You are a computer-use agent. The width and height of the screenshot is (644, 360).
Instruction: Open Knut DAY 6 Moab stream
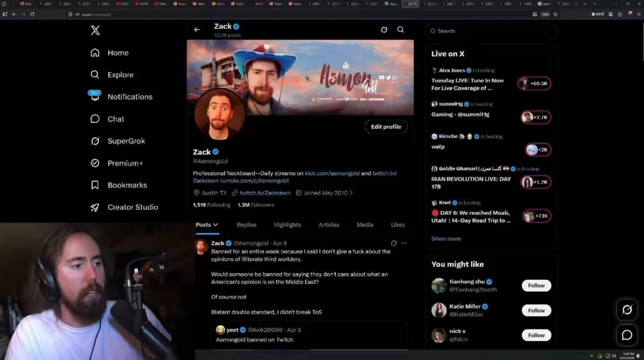pyautogui.click(x=471, y=217)
